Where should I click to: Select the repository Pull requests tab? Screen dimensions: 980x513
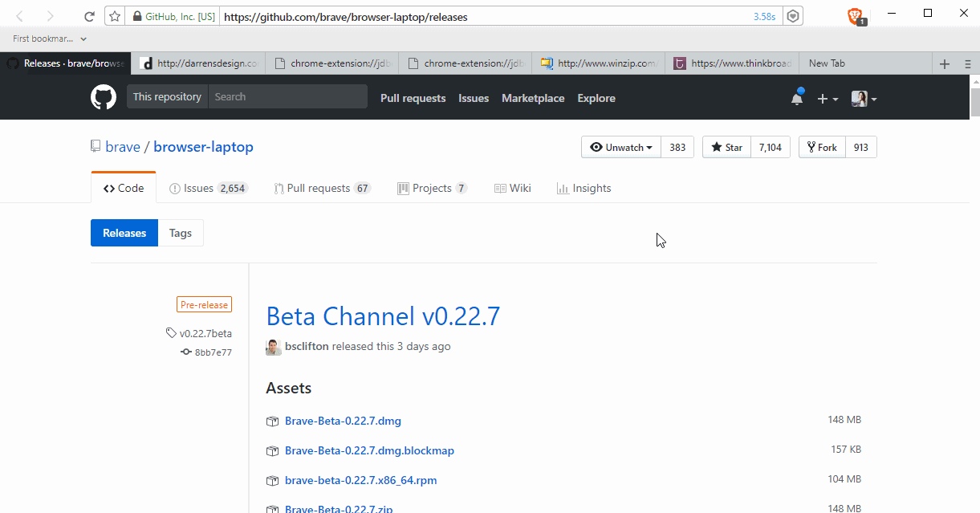tap(321, 188)
